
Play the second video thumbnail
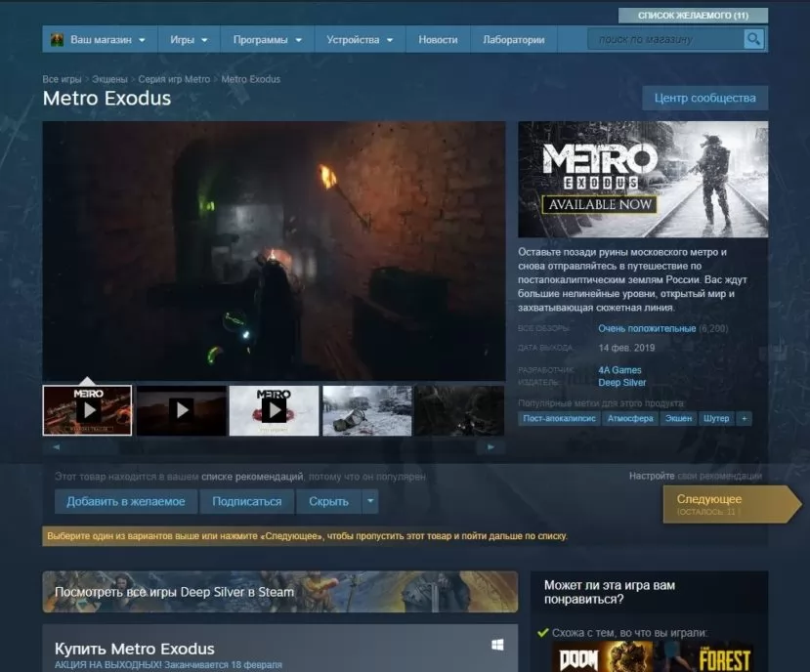pos(181,410)
